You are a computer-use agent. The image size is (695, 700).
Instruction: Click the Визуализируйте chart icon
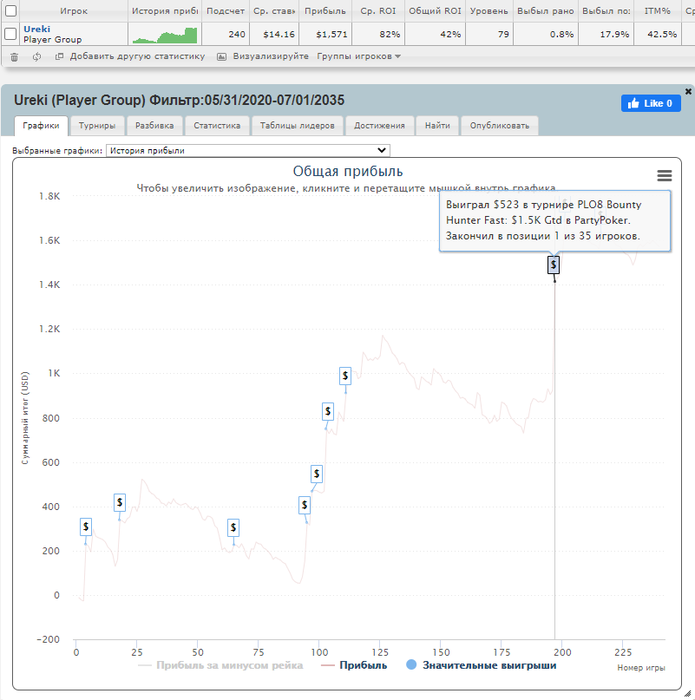pos(221,57)
